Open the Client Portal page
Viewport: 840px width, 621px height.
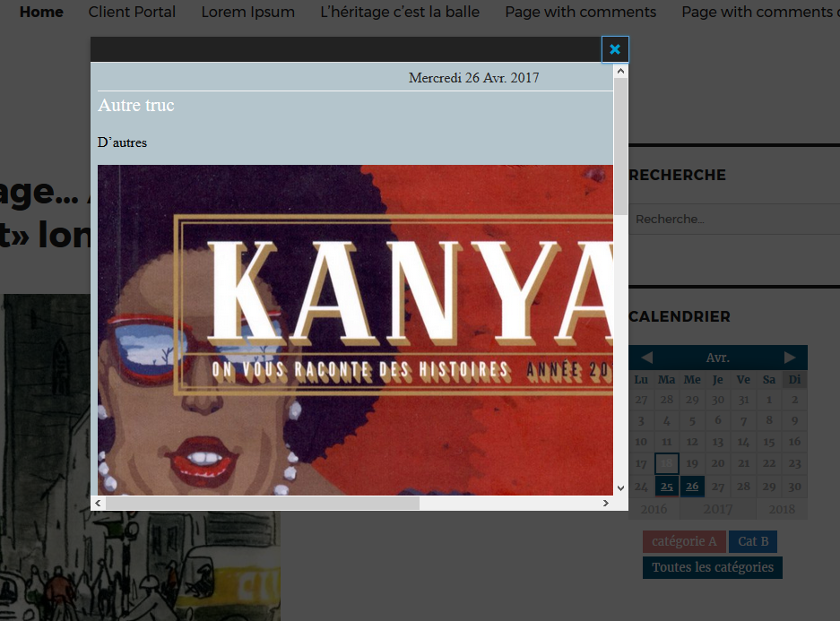click(x=132, y=12)
